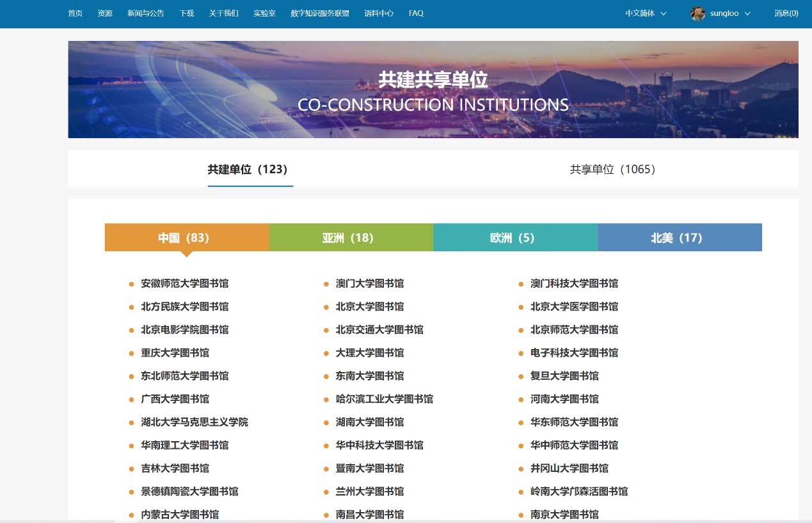
Task: Click 吉林大学图书馆 entry
Action: click(175, 468)
